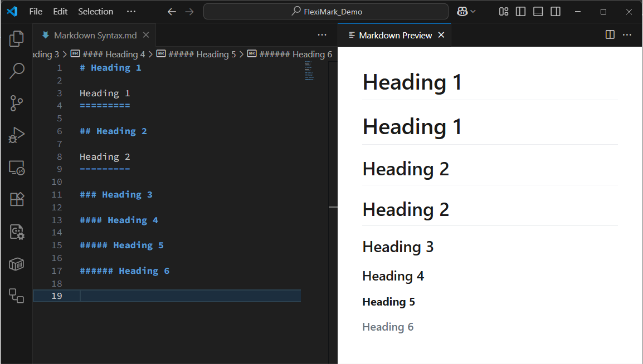Click the symbol icon before Heading 5 breadcrumb
The image size is (643, 364).
pos(161,53)
